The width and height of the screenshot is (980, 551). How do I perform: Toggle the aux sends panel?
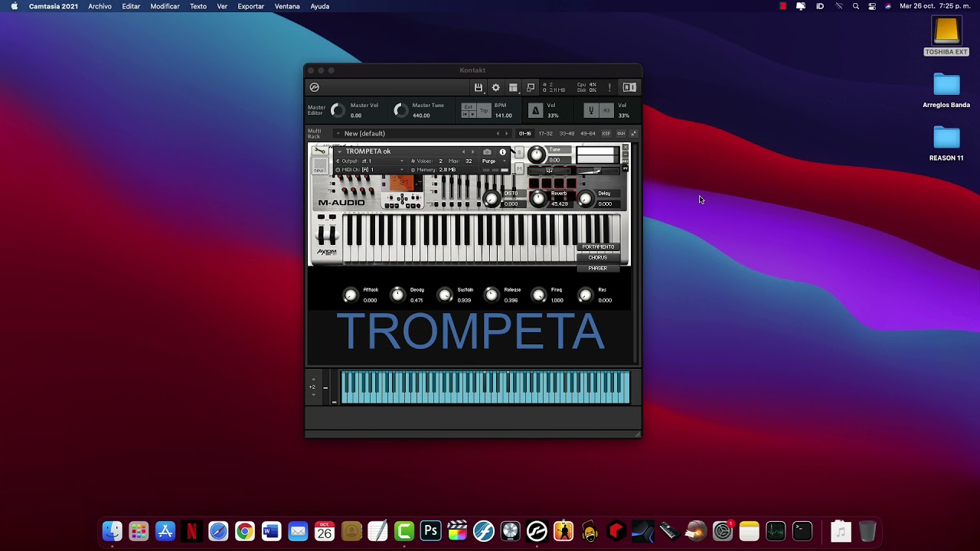(621, 133)
